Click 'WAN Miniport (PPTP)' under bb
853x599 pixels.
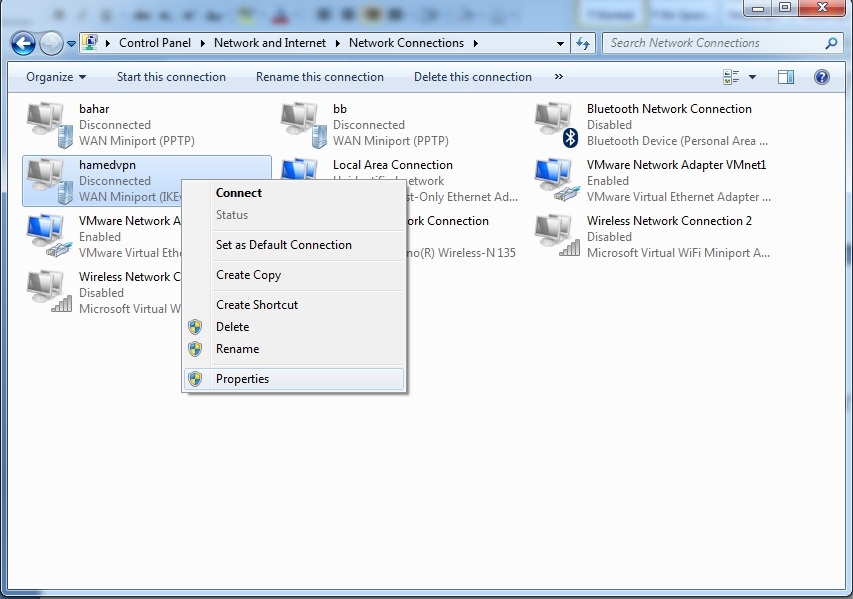pyautogui.click(x=391, y=141)
